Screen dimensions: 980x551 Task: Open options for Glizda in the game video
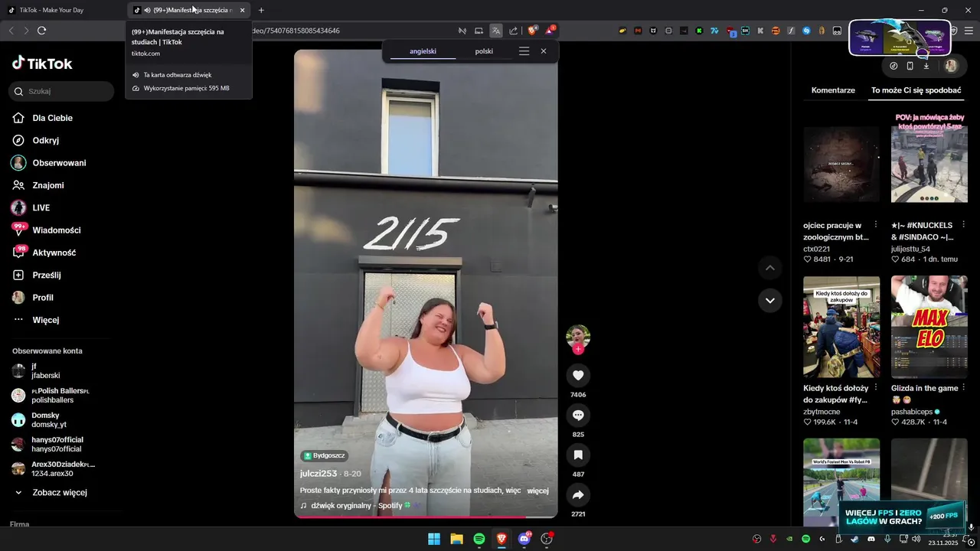(x=963, y=388)
